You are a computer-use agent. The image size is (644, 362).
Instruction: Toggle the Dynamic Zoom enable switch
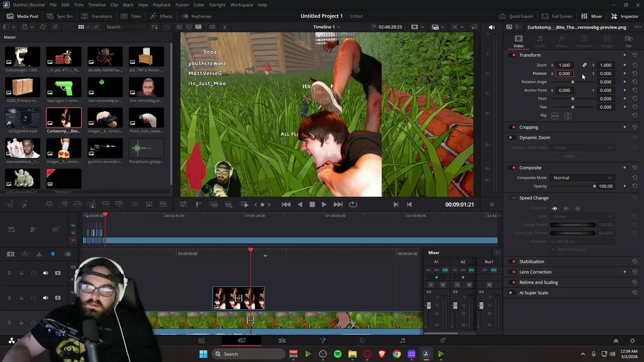[511, 137]
